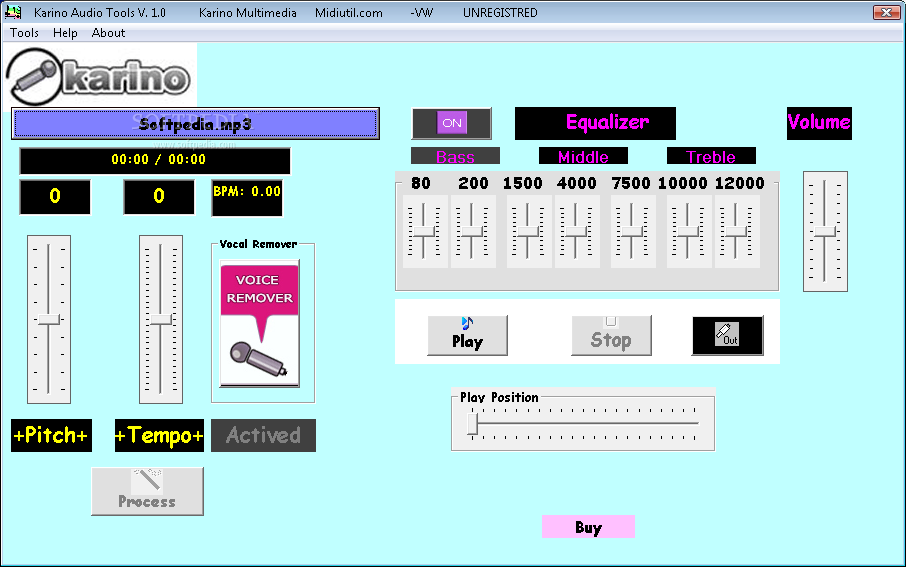This screenshot has width=906, height=567.
Task: Click the 12000 Hz equalizer slider
Action: (736, 231)
